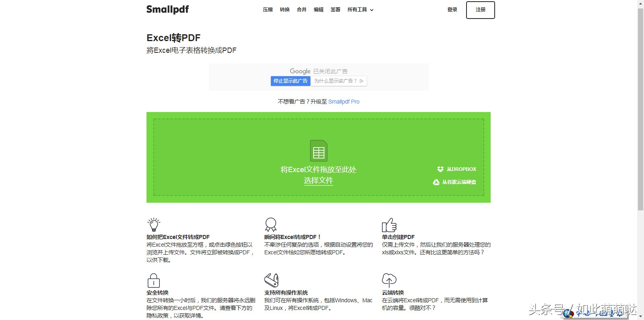Click the 注册 sign-up button
This screenshot has height=320, width=644.
pos(481,10)
